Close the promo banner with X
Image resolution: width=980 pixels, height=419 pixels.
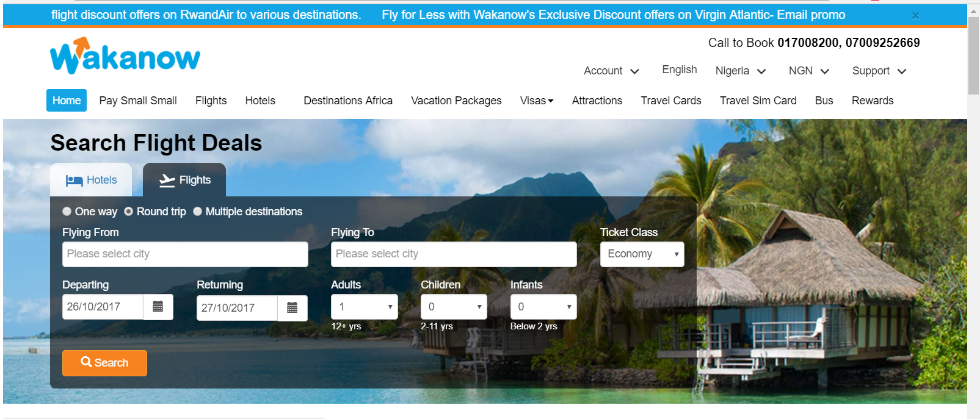click(915, 15)
